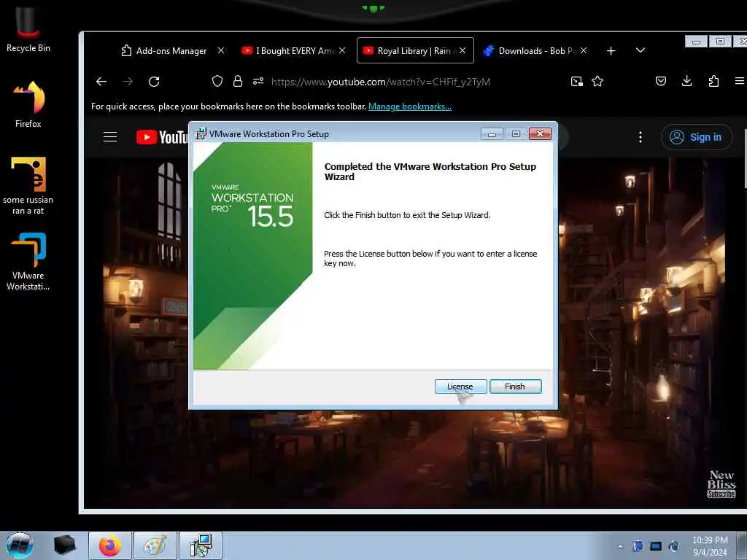Click the YouTube Sign in button
Viewport: 747px width, 560px height.
point(697,137)
